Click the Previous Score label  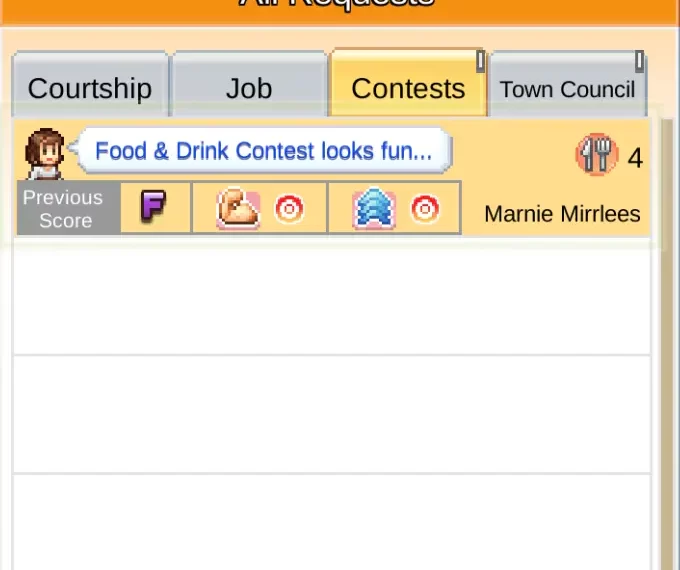click(x=63, y=209)
